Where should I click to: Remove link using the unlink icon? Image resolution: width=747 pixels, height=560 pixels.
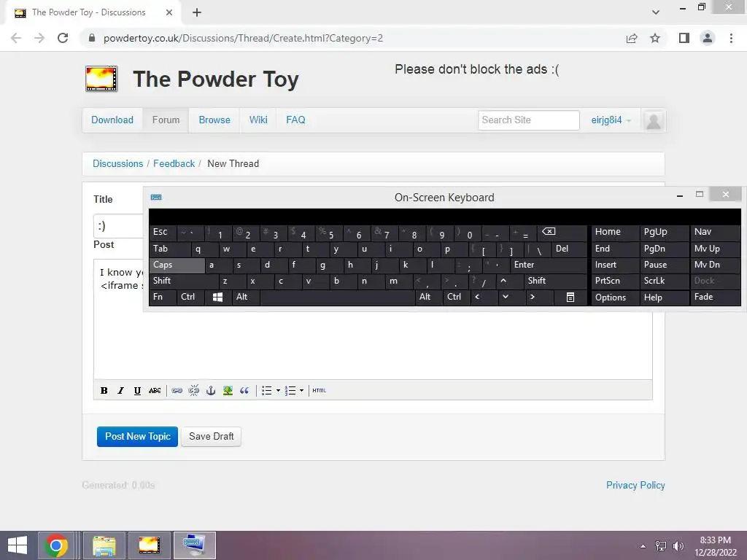194,391
